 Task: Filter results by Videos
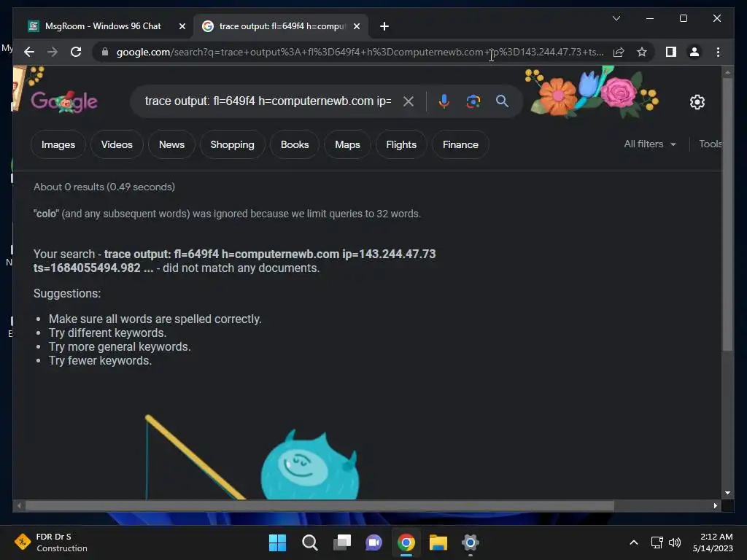click(x=117, y=144)
